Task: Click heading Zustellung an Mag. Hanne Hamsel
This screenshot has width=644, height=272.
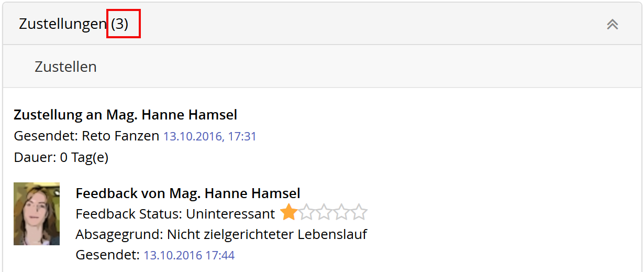Action: click(x=126, y=115)
